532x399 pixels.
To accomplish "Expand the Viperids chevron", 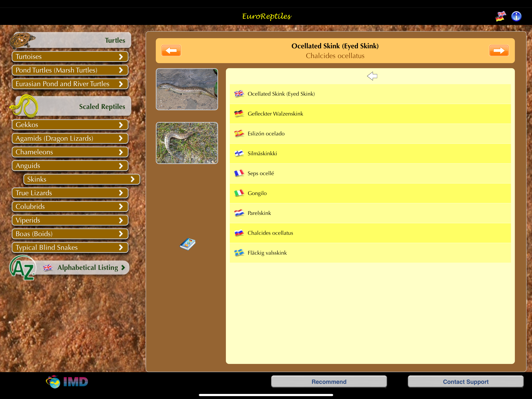I will pyautogui.click(x=121, y=220).
